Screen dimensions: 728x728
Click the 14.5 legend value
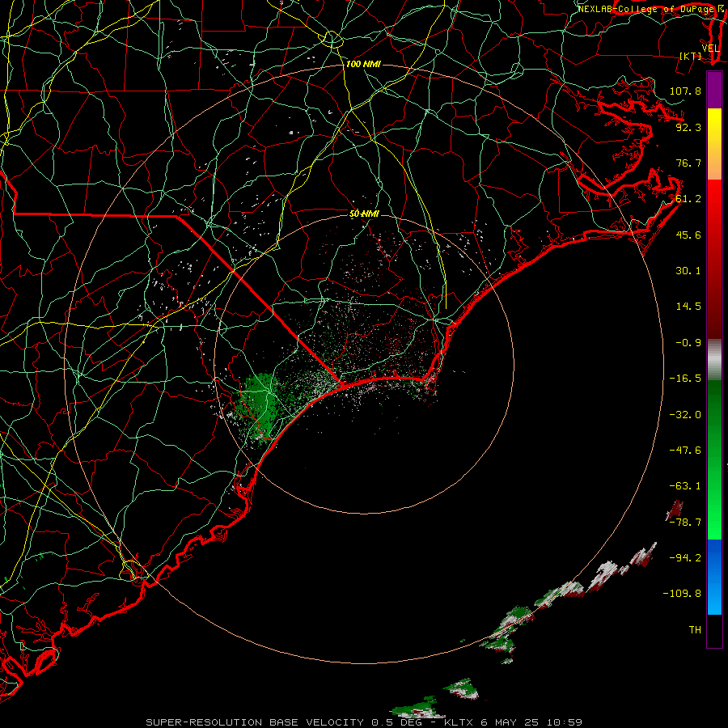click(688, 307)
